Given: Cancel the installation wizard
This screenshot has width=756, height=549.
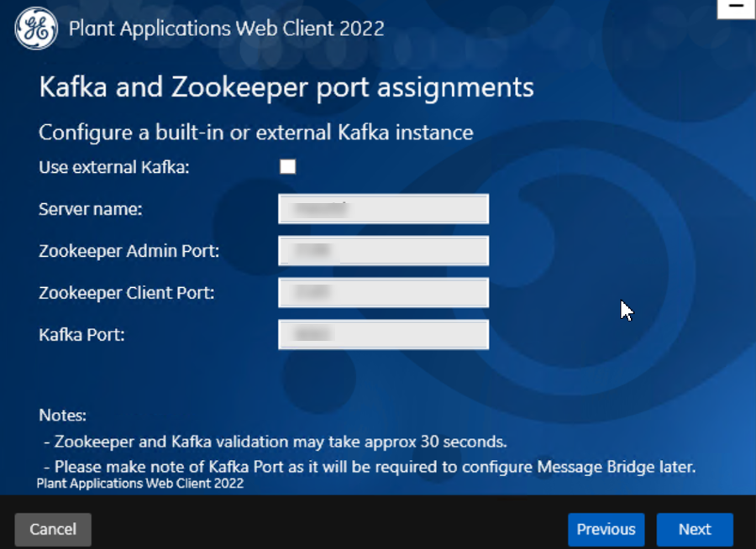Looking at the screenshot, I should (x=53, y=529).
